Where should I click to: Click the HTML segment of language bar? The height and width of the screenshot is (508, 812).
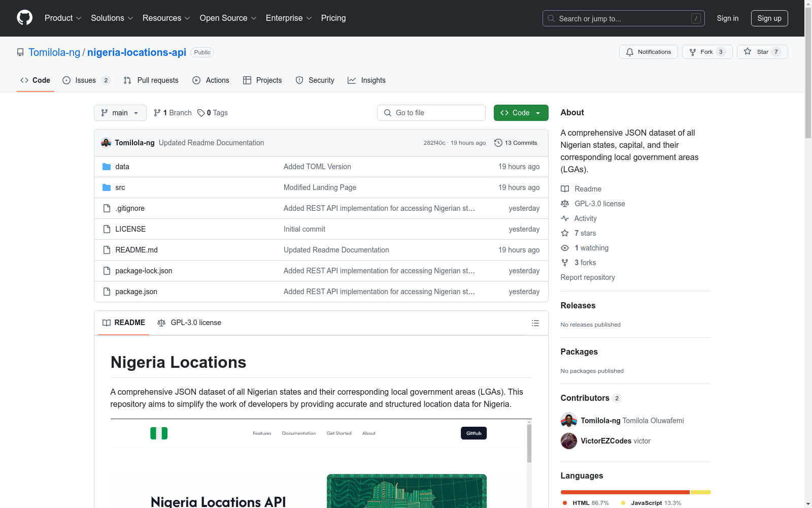pyautogui.click(x=625, y=492)
